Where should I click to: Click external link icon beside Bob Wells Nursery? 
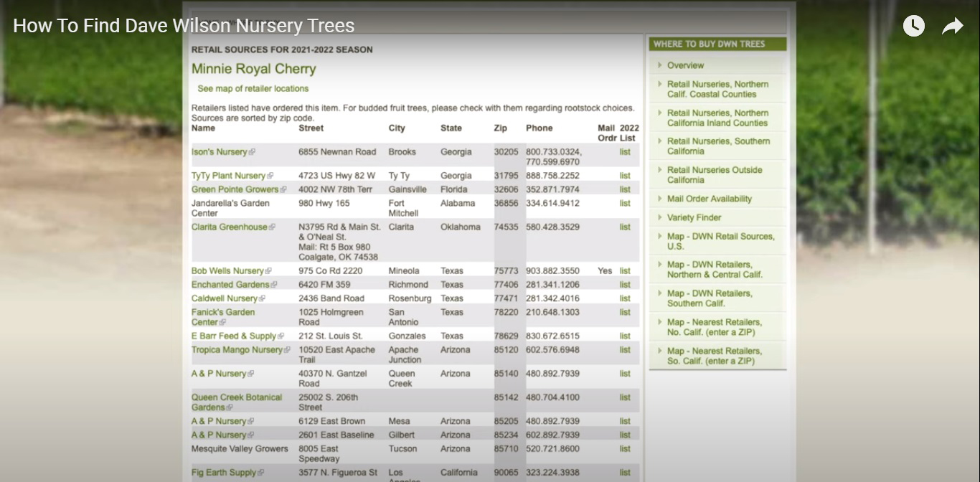coord(268,271)
